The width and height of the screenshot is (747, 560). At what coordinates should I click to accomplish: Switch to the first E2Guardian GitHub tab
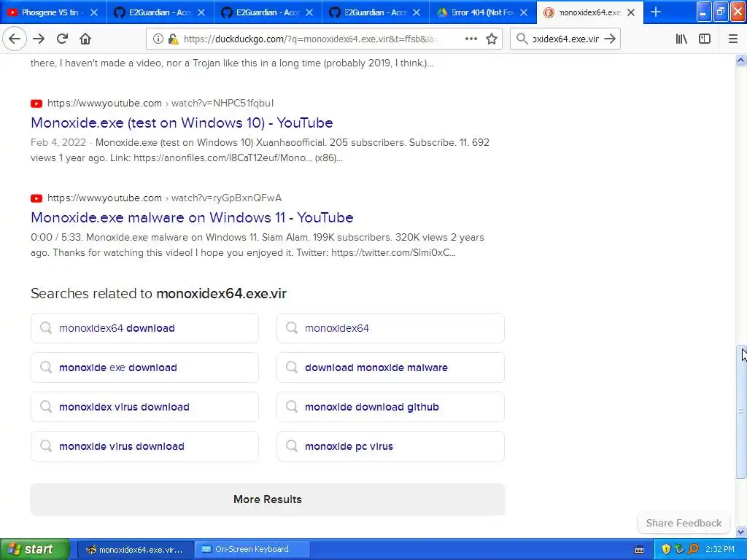point(160,12)
